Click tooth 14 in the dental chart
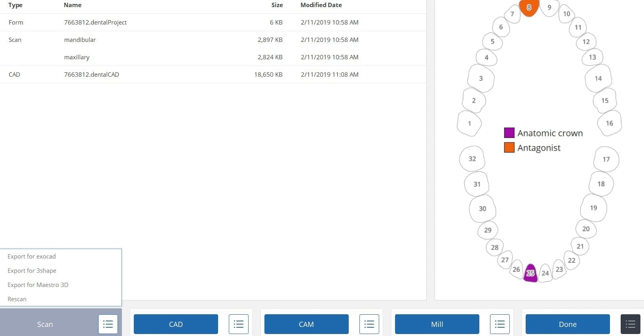Screen dimensions: 644x336 click(598, 78)
